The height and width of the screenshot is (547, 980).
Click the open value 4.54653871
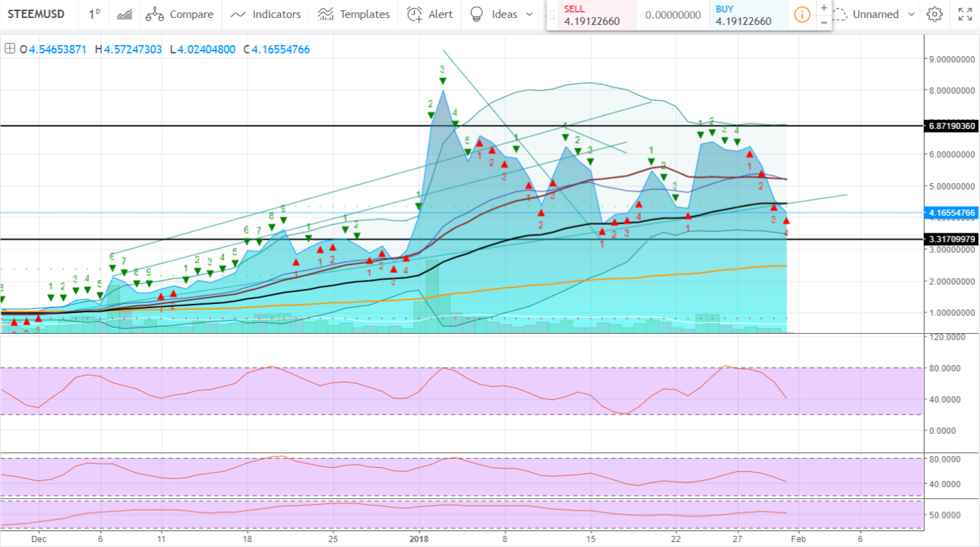(x=58, y=49)
